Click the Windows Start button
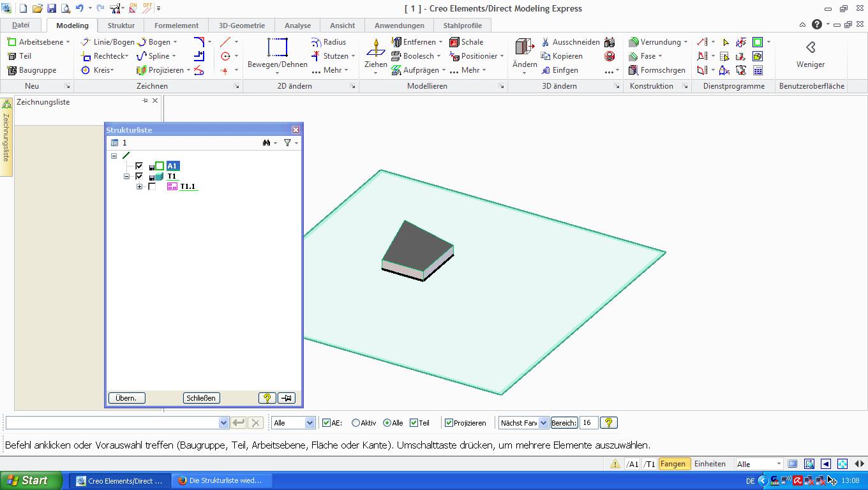 [x=31, y=481]
